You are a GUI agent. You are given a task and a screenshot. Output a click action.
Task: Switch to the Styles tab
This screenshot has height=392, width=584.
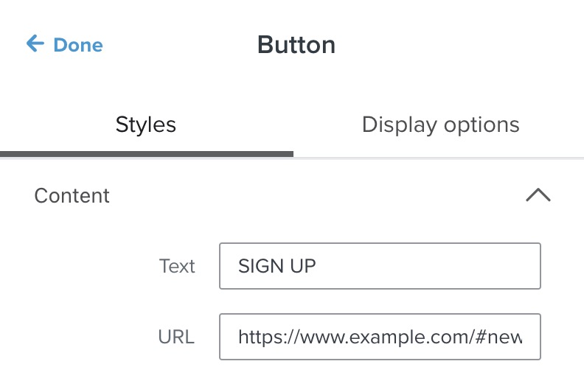click(x=146, y=125)
